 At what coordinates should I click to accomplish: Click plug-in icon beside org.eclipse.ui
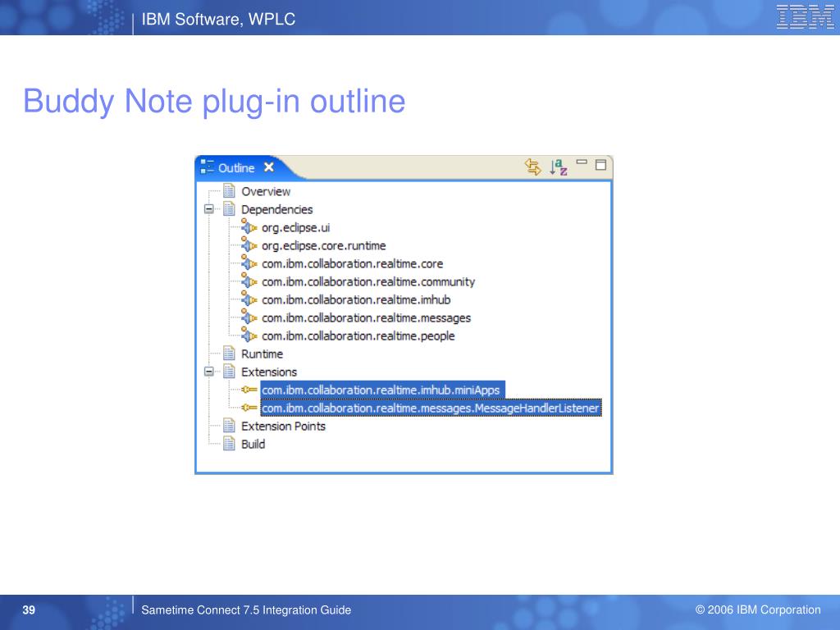pyautogui.click(x=249, y=226)
